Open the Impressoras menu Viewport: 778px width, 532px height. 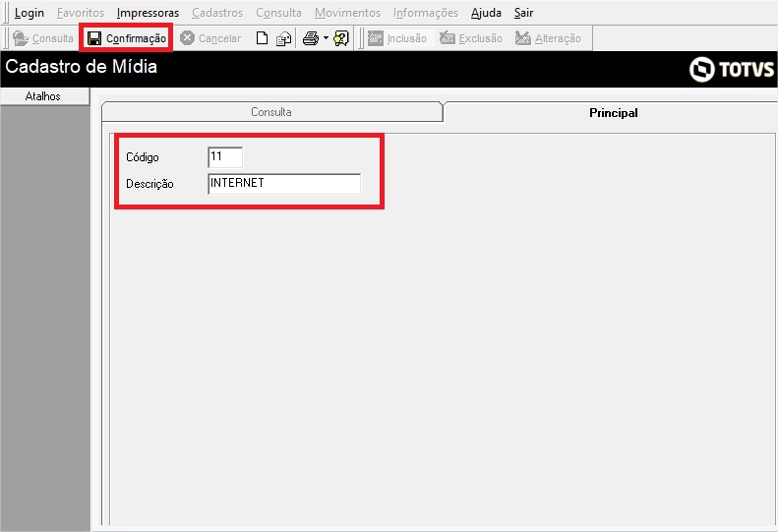[148, 13]
